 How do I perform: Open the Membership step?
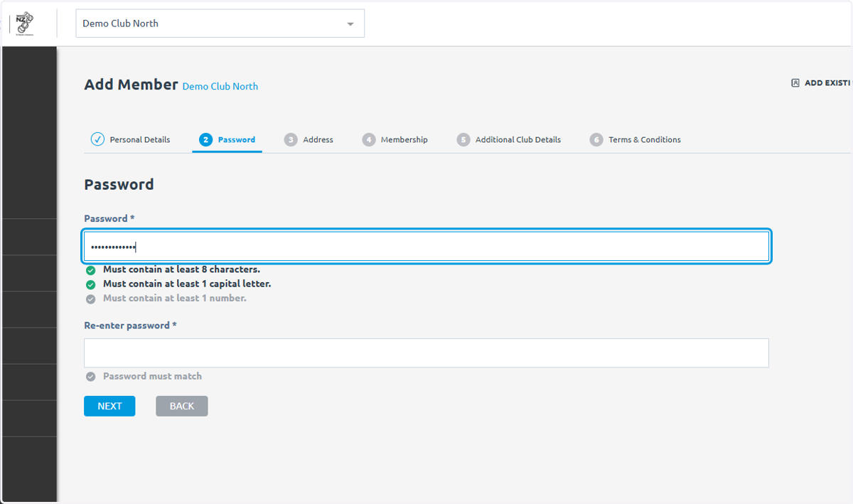point(395,139)
